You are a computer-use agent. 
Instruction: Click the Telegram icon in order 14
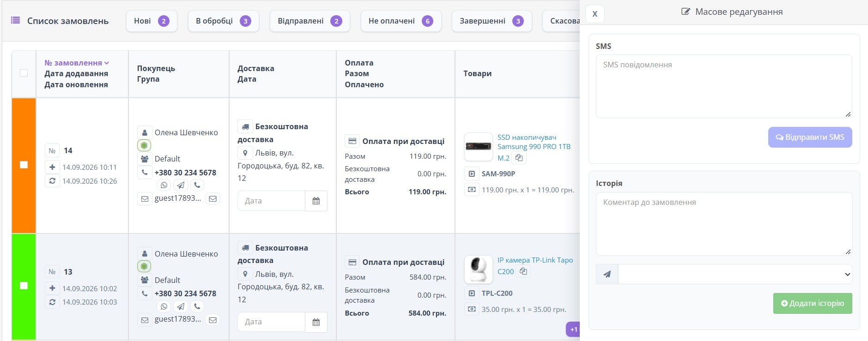coord(181,185)
